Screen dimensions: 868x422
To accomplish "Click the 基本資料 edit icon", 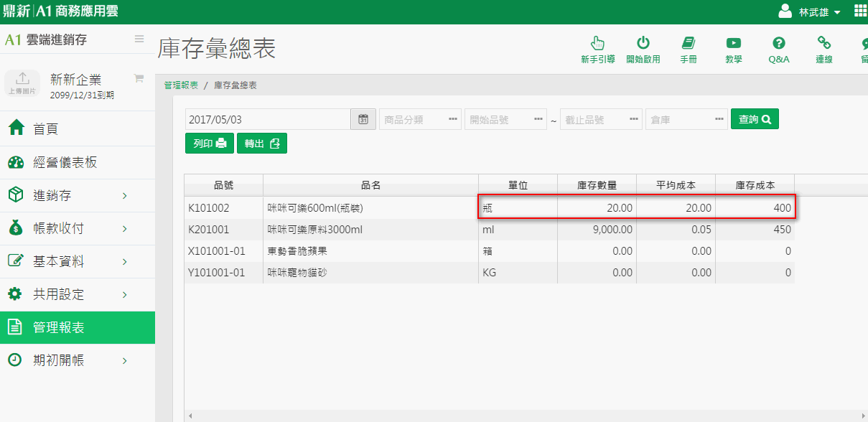I will (x=15, y=261).
